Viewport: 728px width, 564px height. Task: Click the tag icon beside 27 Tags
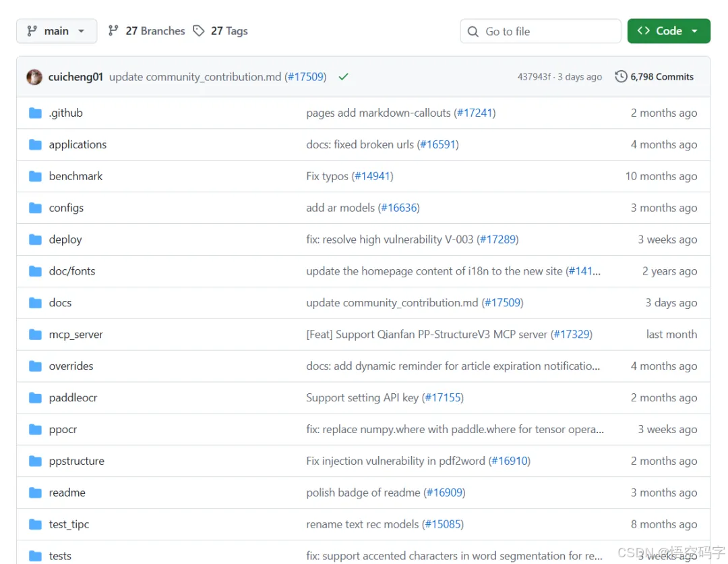199,30
